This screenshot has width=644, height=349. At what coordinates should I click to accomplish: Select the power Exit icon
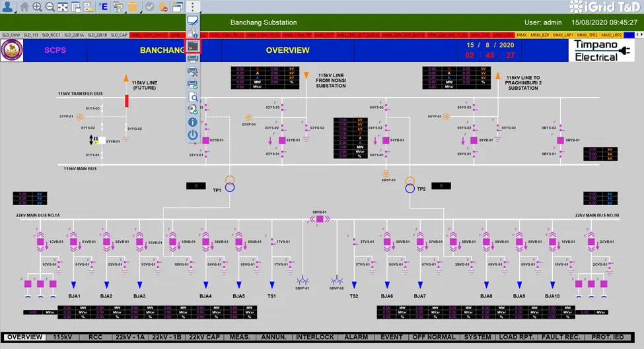(193, 135)
